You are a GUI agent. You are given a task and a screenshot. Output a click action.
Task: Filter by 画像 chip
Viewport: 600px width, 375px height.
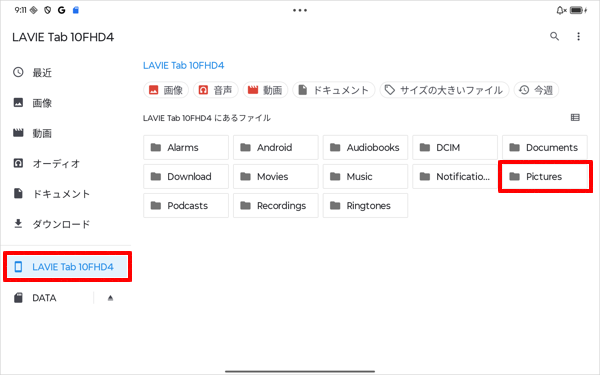pyautogui.click(x=166, y=90)
